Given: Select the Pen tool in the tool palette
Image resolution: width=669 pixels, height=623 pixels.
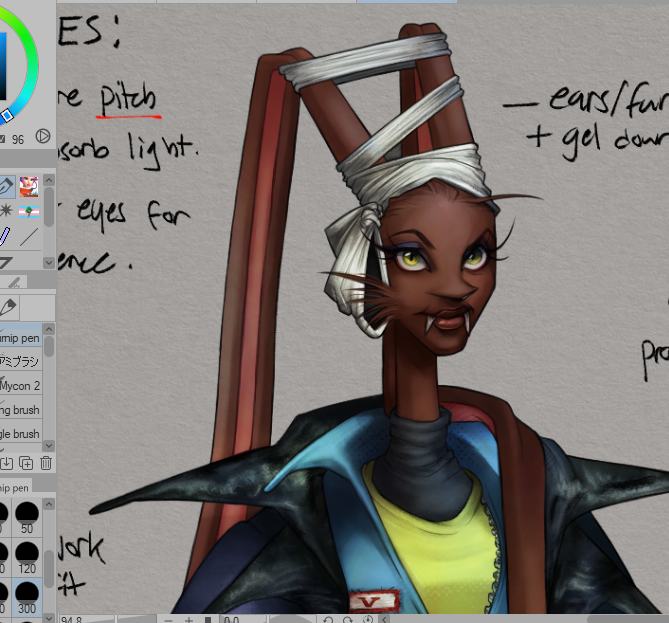Looking at the screenshot, I should [x=7, y=186].
